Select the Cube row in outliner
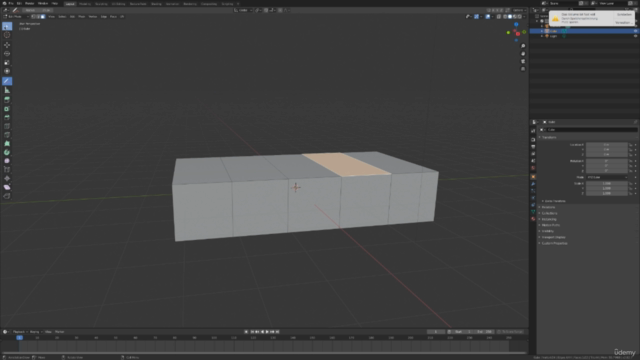This screenshot has width=640, height=360. [x=584, y=31]
